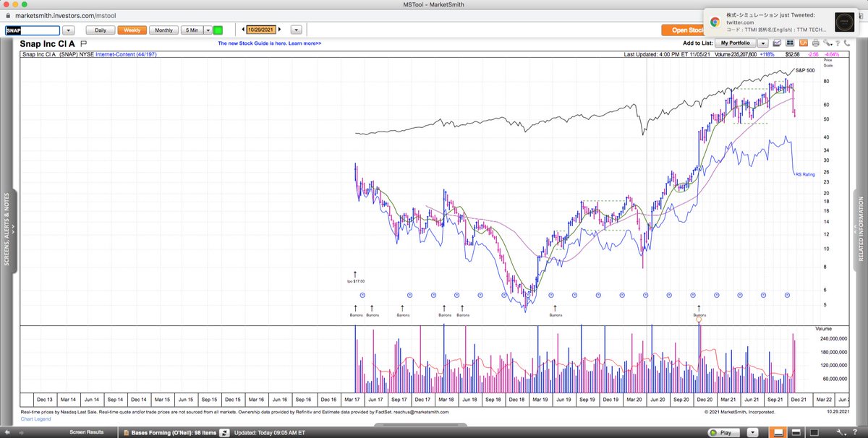Select the Weekly chart periodicity
Image resolution: width=868 pixels, height=438 pixels.
click(x=133, y=30)
